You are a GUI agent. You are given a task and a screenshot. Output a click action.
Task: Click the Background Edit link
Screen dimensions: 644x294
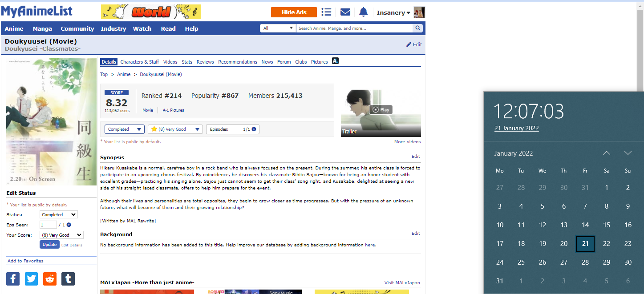point(416,234)
